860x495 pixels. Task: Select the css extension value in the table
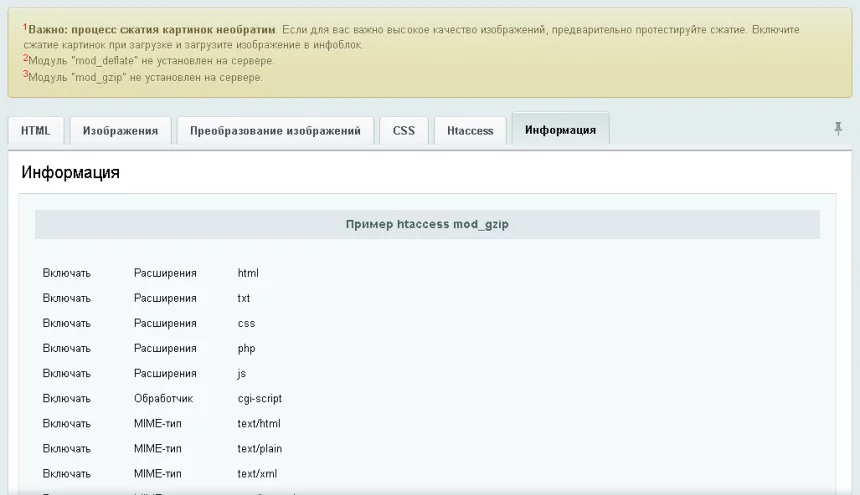click(x=246, y=323)
